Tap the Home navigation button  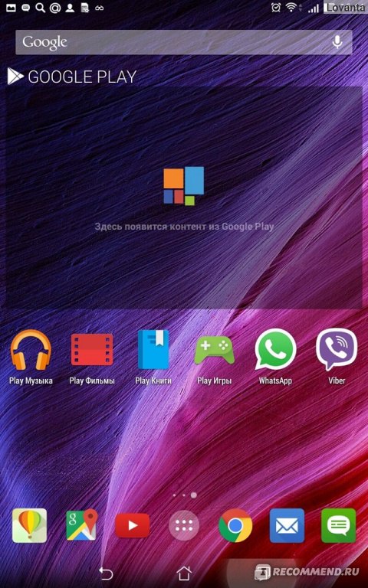(x=184, y=573)
